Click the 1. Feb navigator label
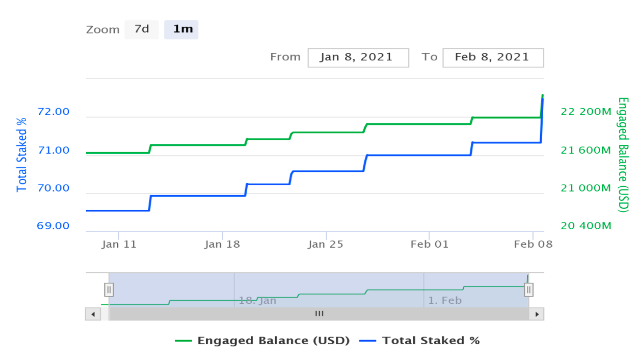This screenshot has width=644, height=350. click(445, 301)
